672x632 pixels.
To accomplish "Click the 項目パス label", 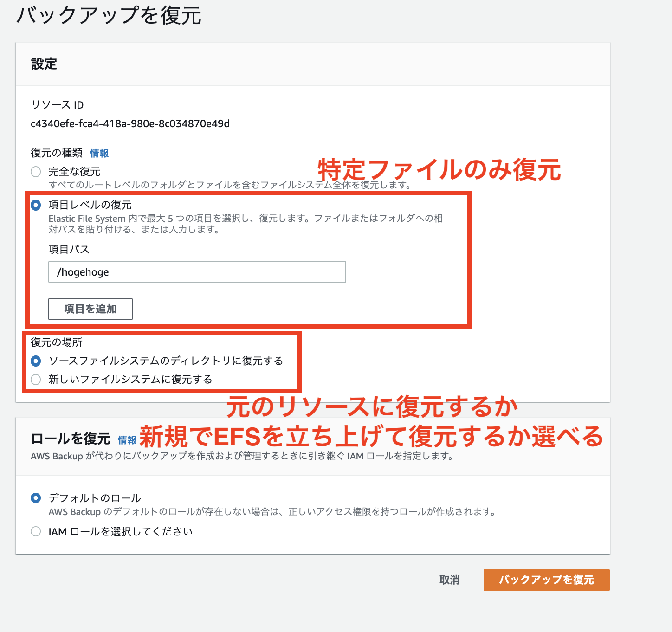I will point(69,250).
